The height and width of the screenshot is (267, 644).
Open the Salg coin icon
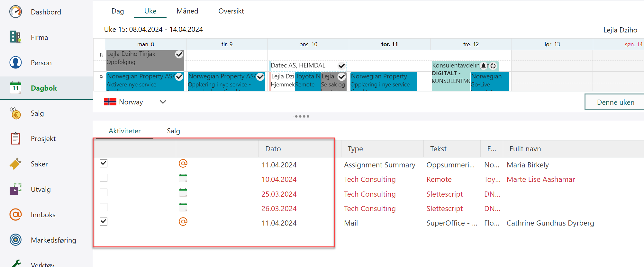pyautogui.click(x=15, y=113)
